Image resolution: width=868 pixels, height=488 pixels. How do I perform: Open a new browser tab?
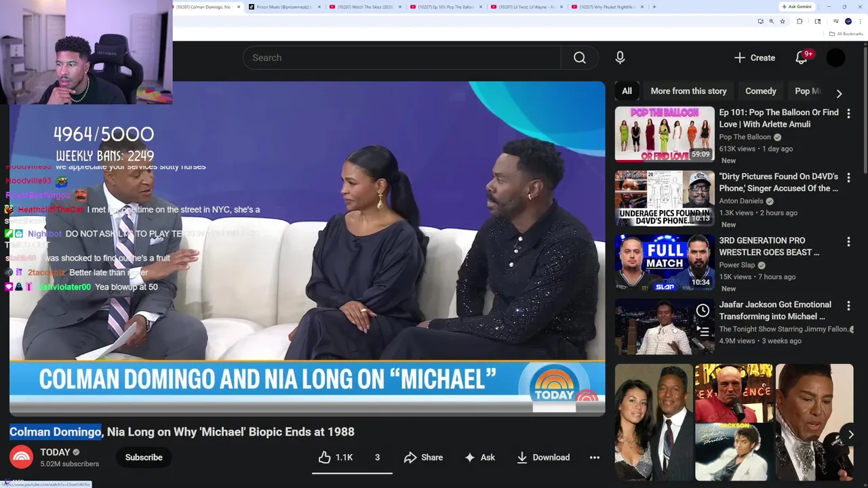pos(654,7)
